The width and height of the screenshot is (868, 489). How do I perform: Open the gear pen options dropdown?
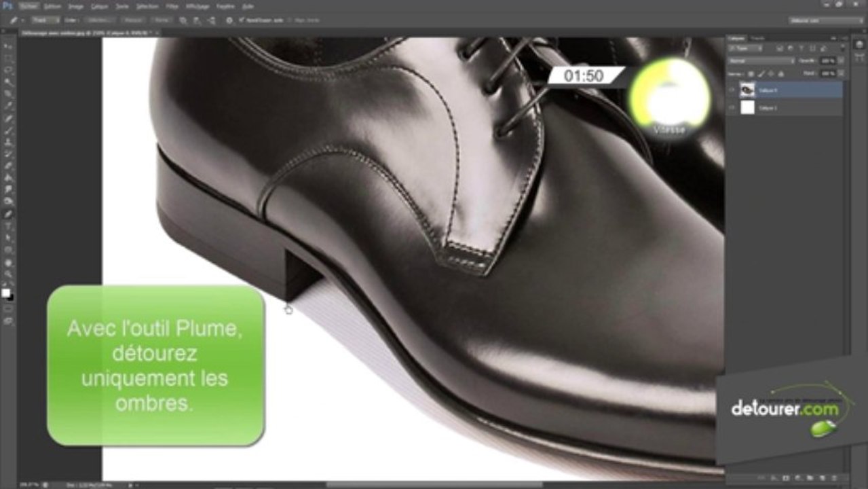(x=229, y=20)
